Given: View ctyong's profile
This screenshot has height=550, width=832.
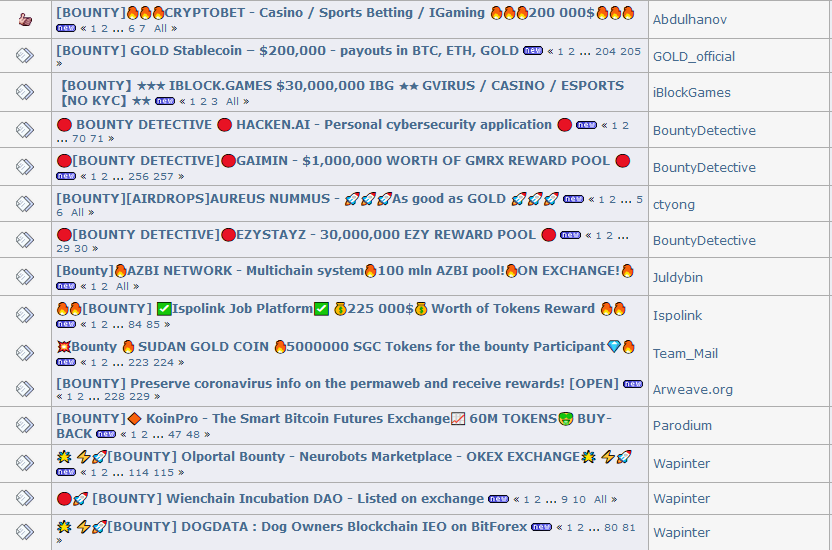Looking at the screenshot, I should pos(673,205).
